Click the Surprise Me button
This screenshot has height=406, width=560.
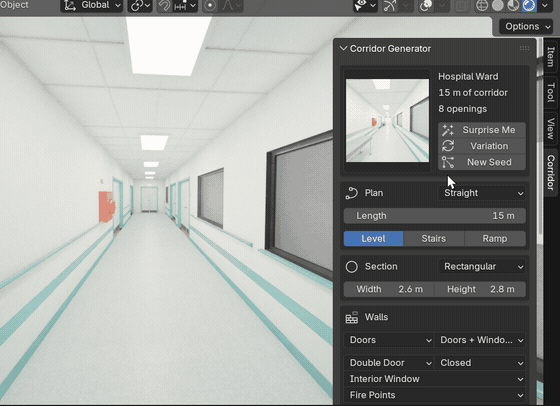pos(482,130)
